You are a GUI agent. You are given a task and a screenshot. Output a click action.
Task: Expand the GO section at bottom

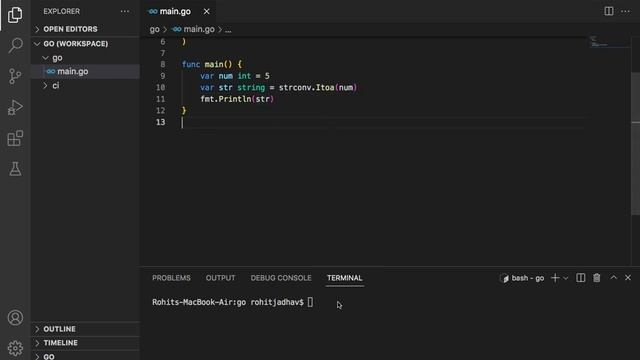coord(85,356)
